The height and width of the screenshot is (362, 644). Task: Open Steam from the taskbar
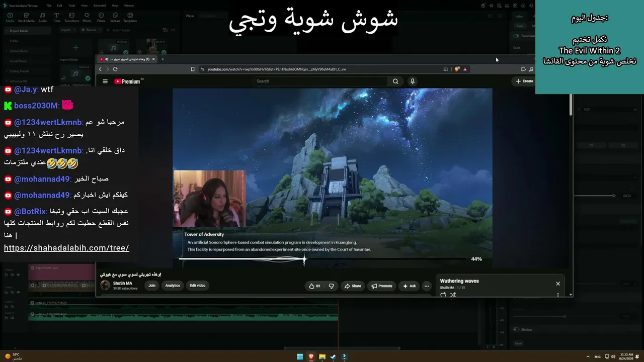[x=333, y=356]
